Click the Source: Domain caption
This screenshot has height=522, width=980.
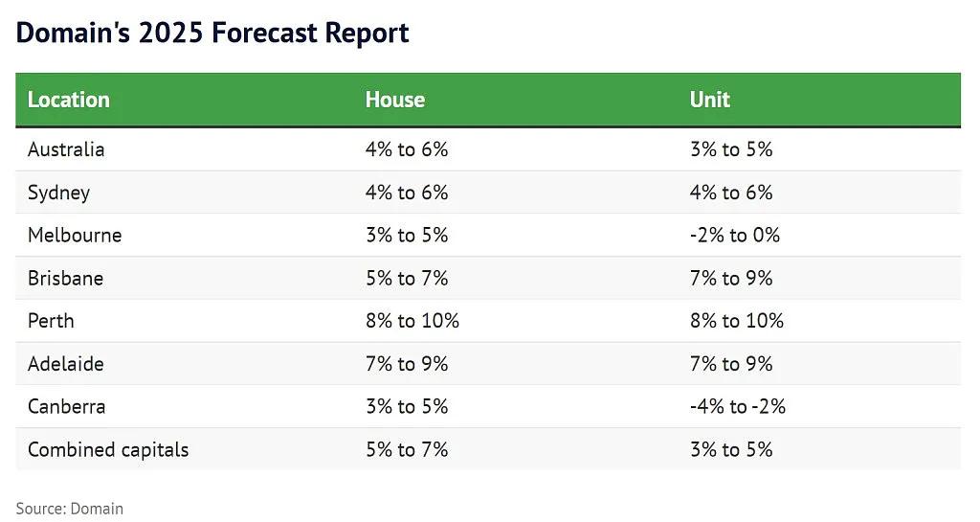(69, 509)
